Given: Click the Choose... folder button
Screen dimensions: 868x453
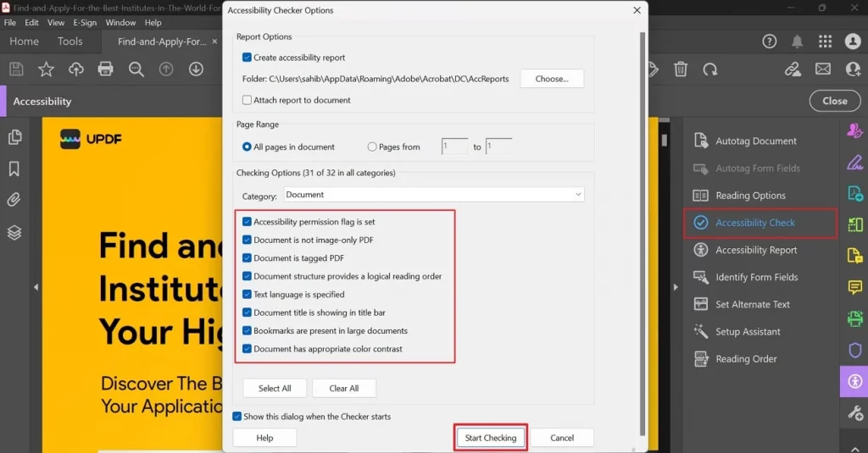Looking at the screenshot, I should click(552, 79).
